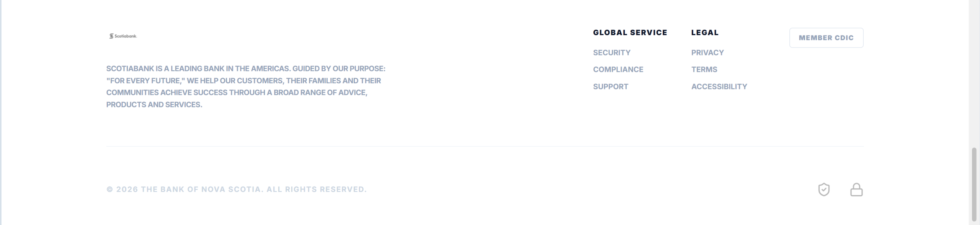
Task: View the Terms link
Action: click(704, 70)
